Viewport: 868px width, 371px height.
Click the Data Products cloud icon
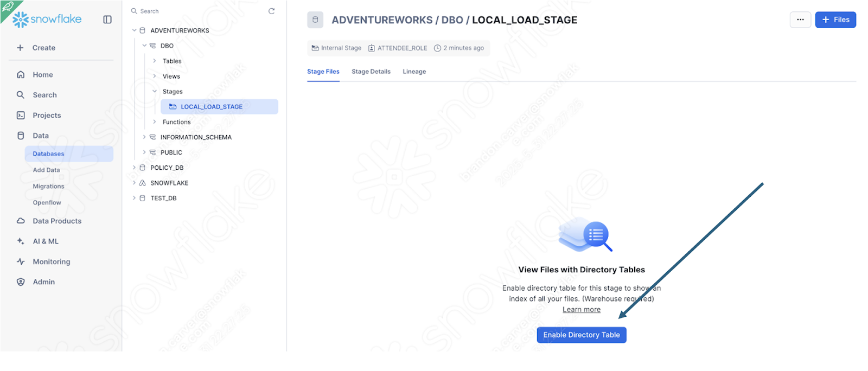click(21, 221)
